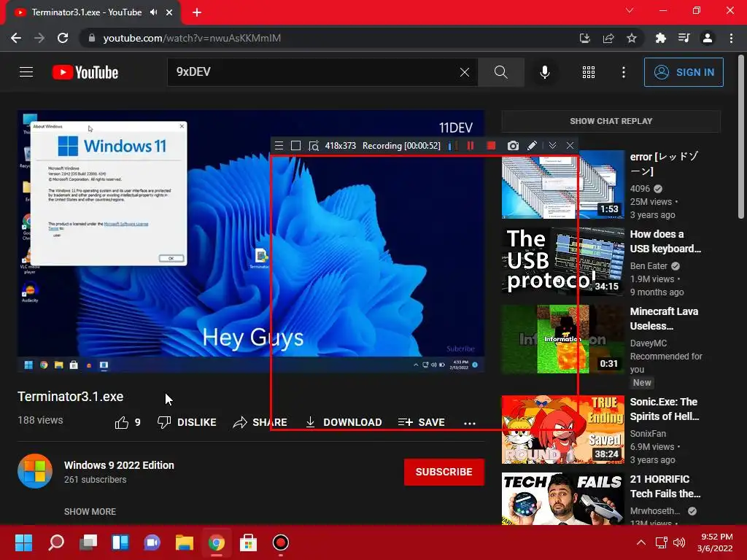This screenshot has height=560, width=747.
Task: Click the Ben Eater channel name
Action: [x=649, y=266]
